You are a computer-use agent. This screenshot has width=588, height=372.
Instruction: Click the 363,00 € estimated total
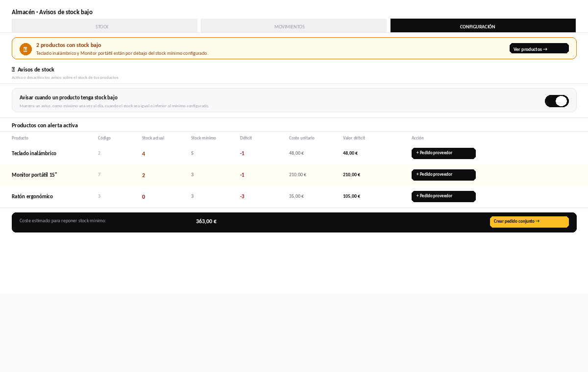point(206,221)
